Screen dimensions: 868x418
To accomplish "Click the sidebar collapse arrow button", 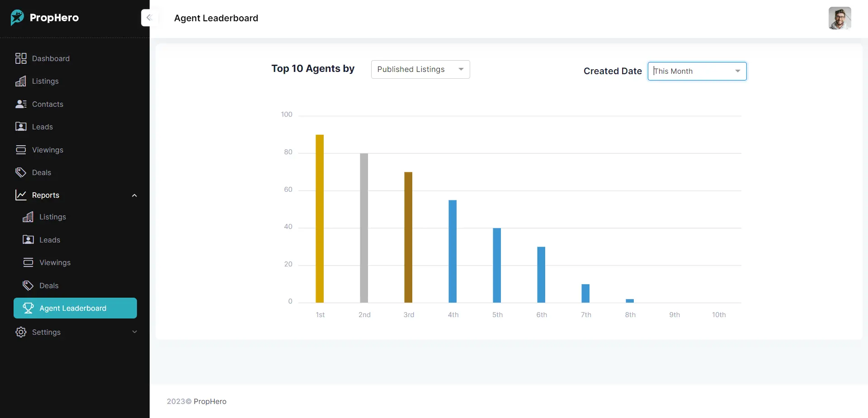I will point(150,18).
